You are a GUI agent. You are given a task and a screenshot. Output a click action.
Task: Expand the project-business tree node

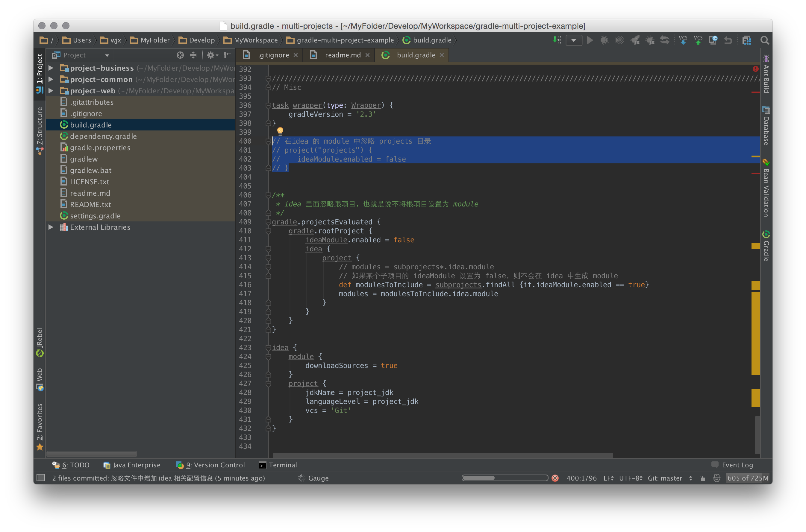click(51, 68)
